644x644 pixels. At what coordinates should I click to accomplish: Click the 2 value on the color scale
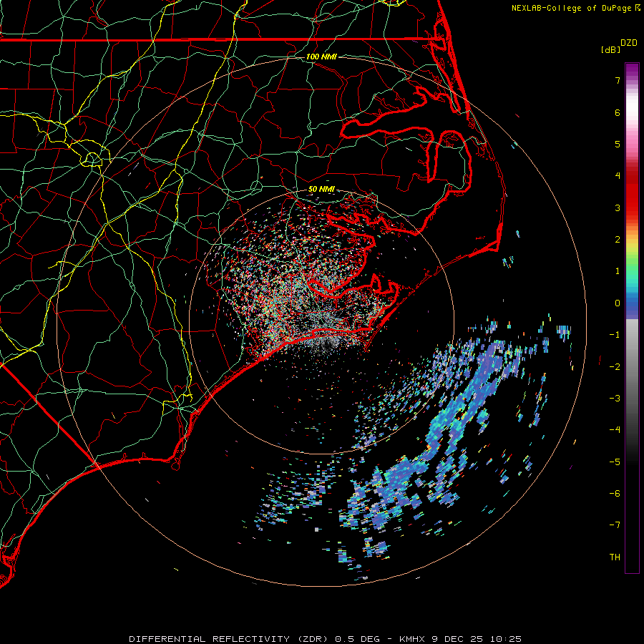pos(618,240)
